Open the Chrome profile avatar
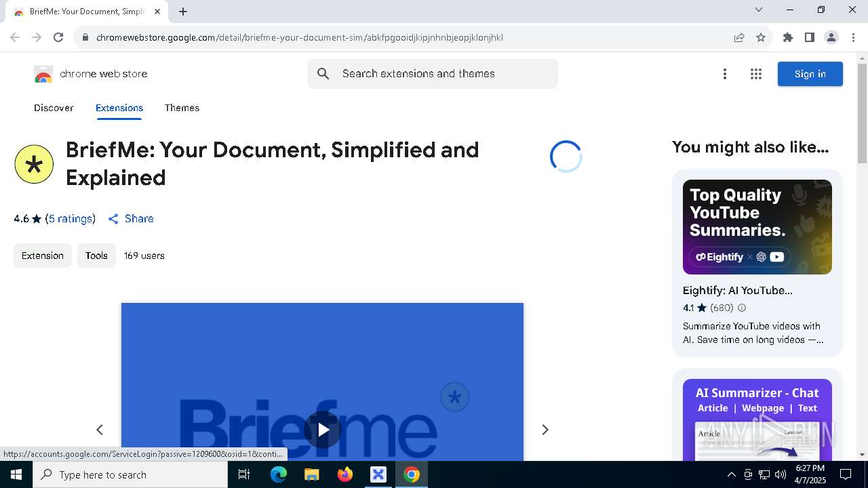This screenshot has width=868, height=488. click(831, 37)
